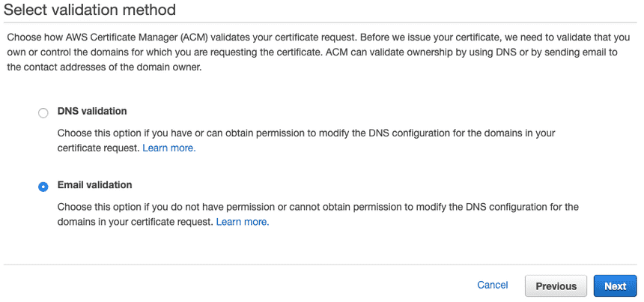Open Learn more link under Email validation
Screen dimensions: 644x302
(x=243, y=223)
